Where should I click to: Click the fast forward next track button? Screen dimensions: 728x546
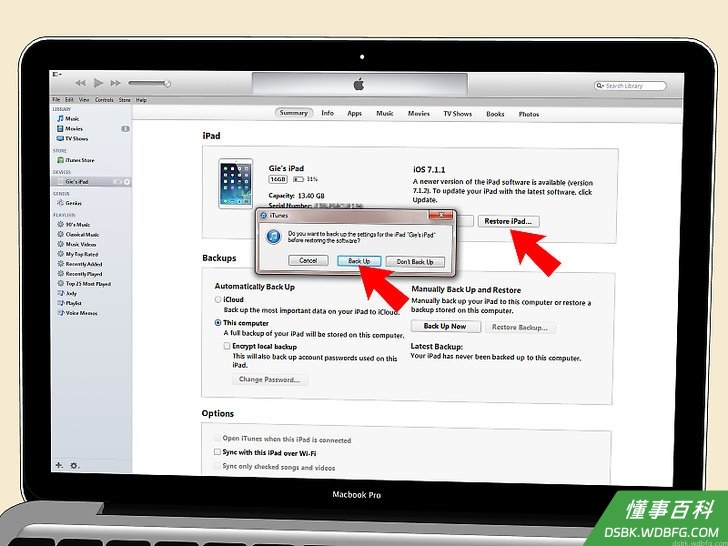pos(115,83)
